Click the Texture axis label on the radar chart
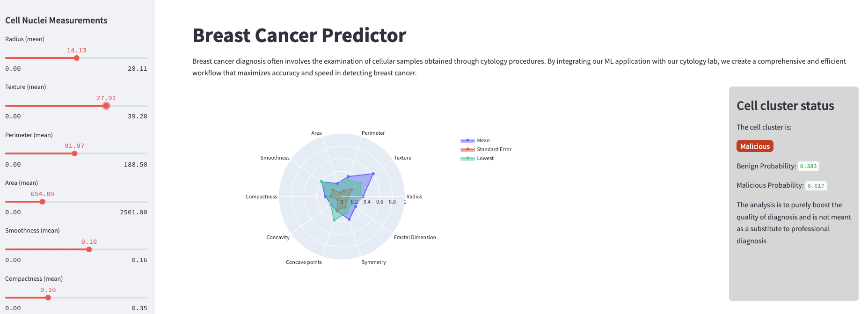868x314 pixels. [402, 158]
